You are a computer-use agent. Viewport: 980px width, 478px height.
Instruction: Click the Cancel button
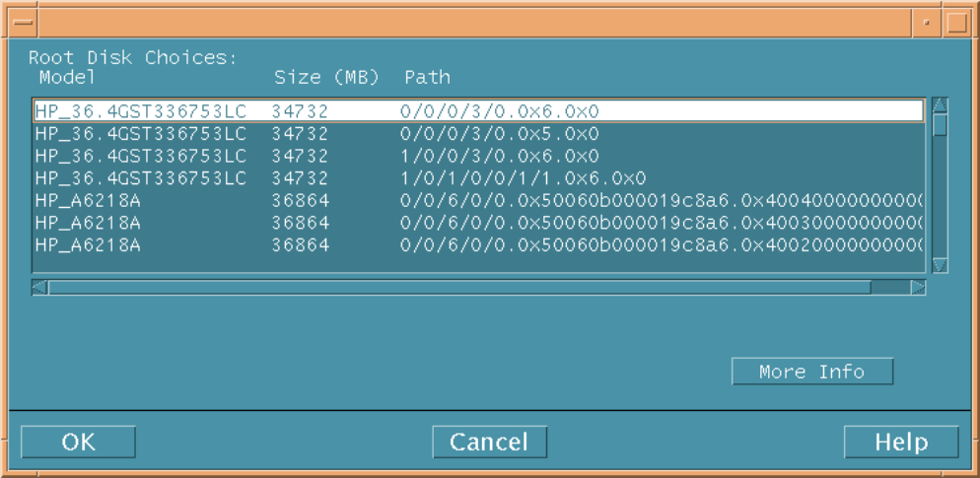(489, 442)
